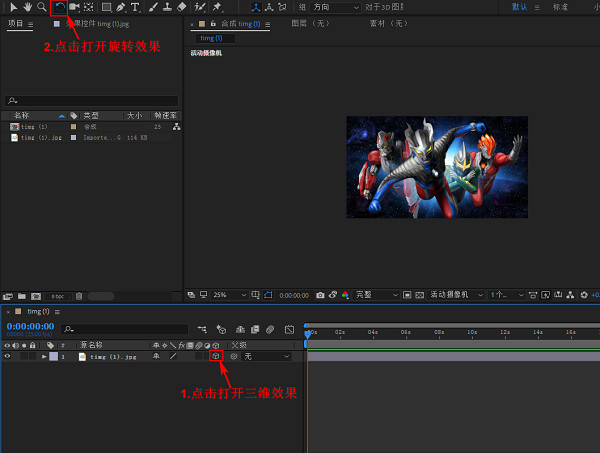Enable the 3D layer switch for timg (1).jpg
This screenshot has width=600, height=453.
(x=216, y=356)
